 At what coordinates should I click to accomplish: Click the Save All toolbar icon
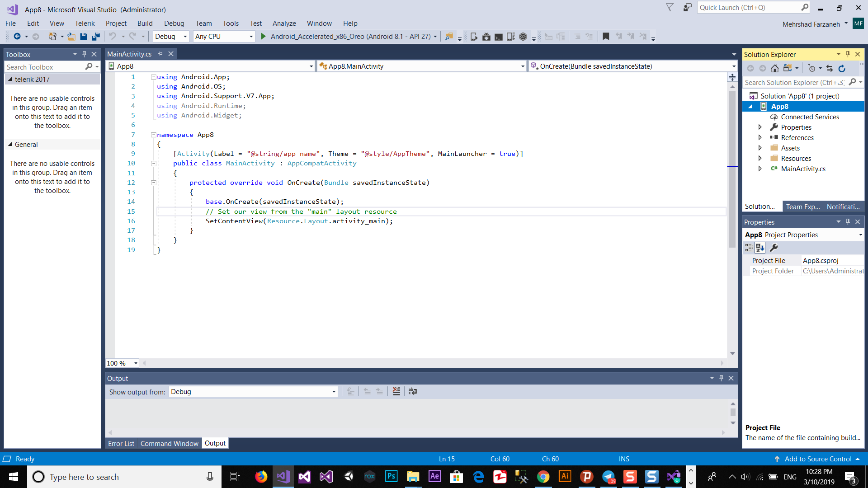(x=95, y=37)
